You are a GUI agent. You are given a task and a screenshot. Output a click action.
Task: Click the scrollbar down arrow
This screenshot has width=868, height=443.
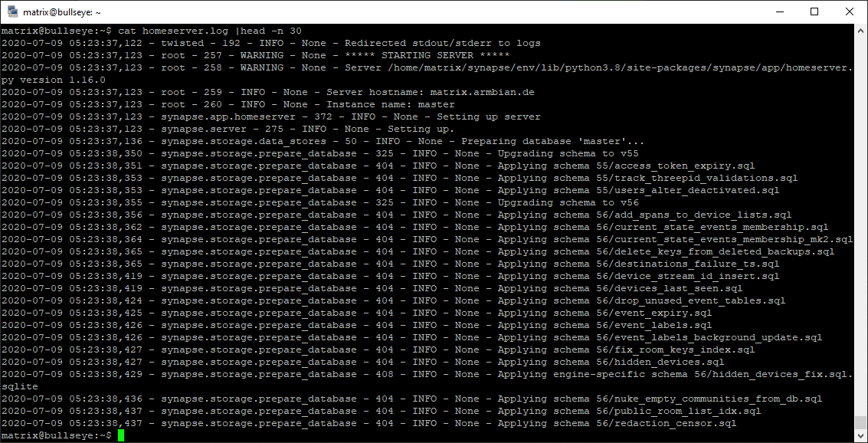861,436
